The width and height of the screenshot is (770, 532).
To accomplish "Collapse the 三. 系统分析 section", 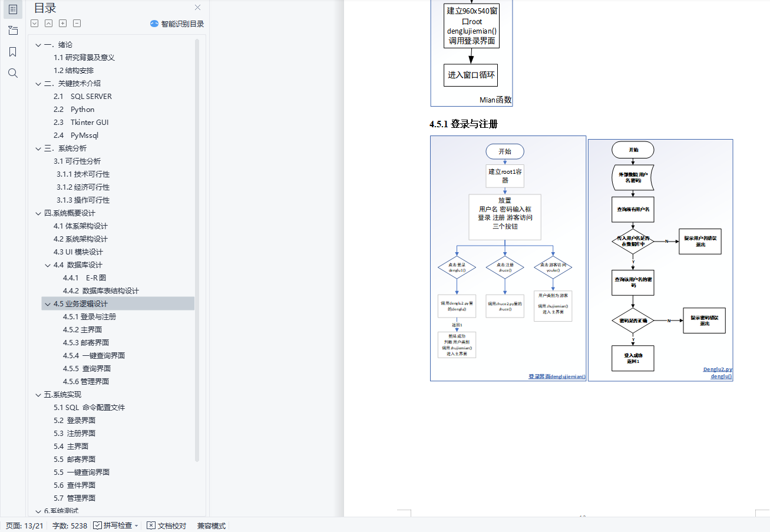I will pos(38,148).
